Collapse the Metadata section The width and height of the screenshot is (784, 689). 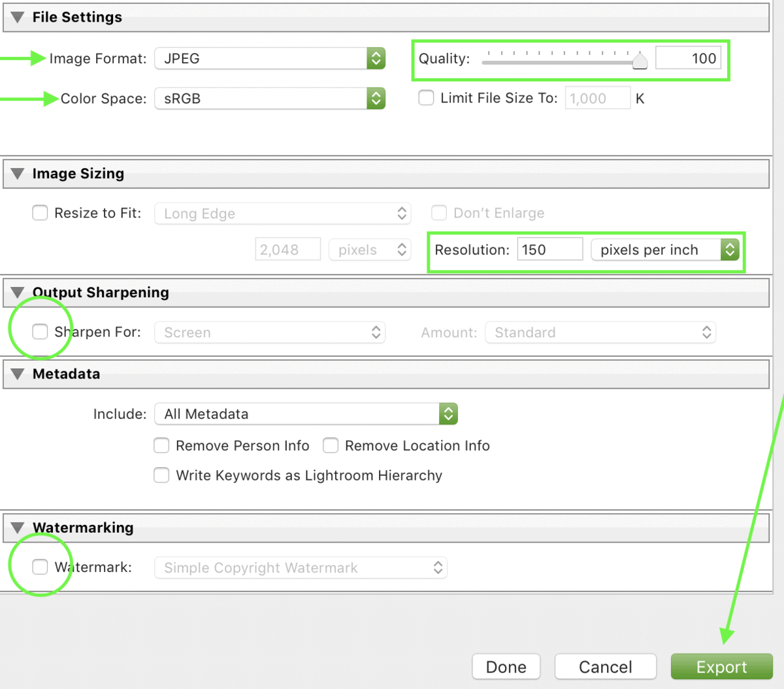(x=18, y=374)
